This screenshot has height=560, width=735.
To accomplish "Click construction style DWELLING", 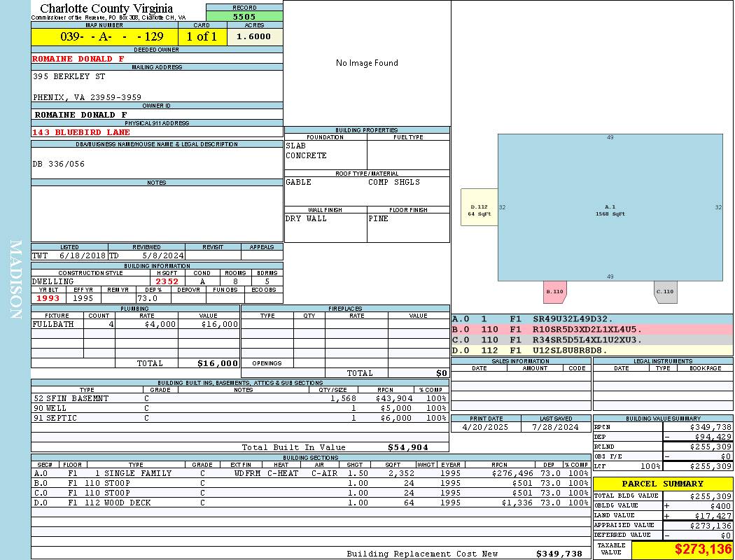I will pos(53,281).
